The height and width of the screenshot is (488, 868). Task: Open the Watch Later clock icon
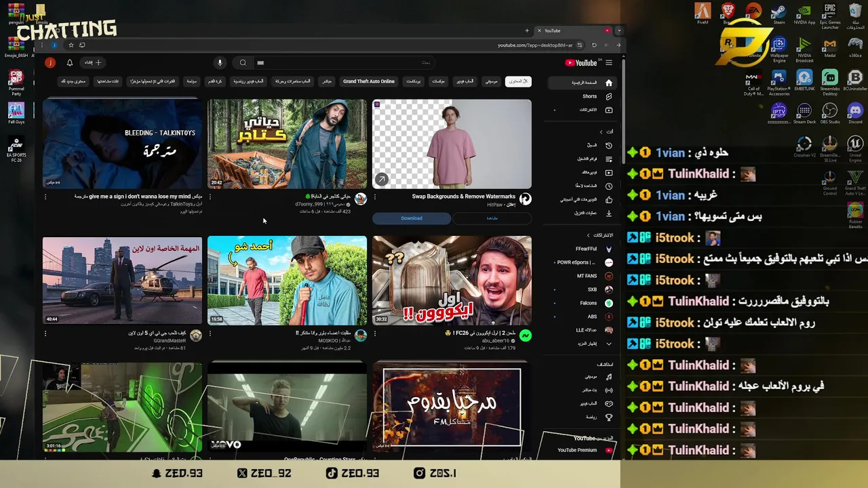click(x=608, y=186)
